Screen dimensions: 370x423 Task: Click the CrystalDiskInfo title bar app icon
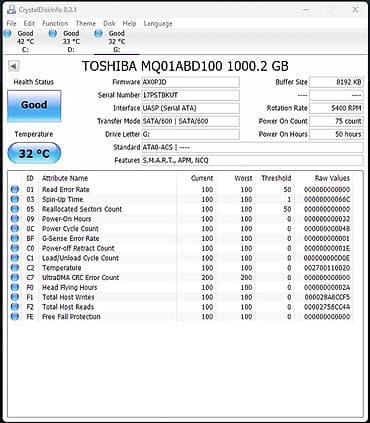point(11,10)
